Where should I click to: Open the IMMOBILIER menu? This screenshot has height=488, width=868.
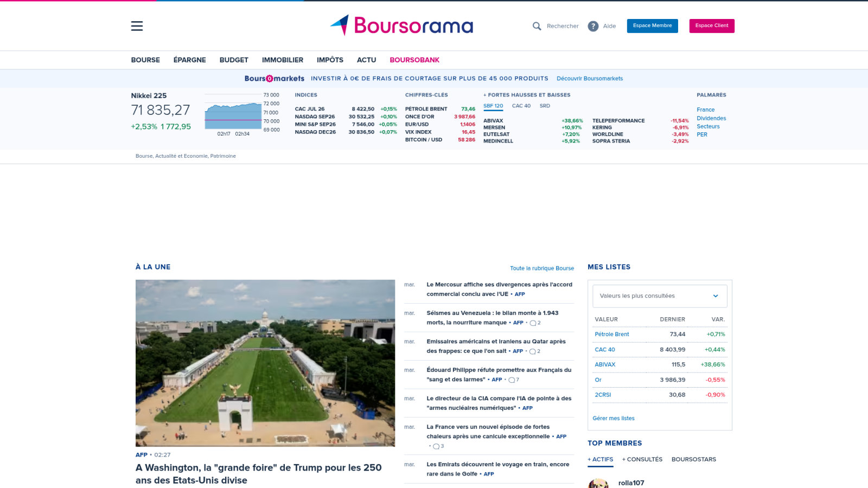click(283, 60)
